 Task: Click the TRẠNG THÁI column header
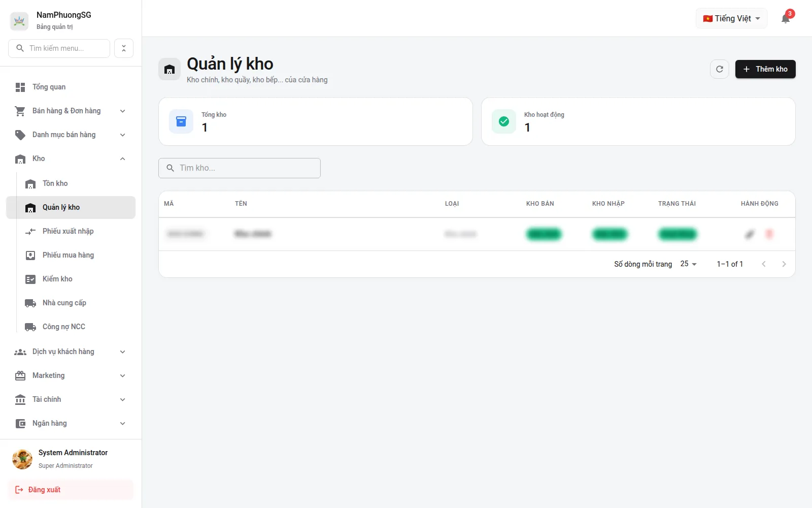(x=677, y=204)
